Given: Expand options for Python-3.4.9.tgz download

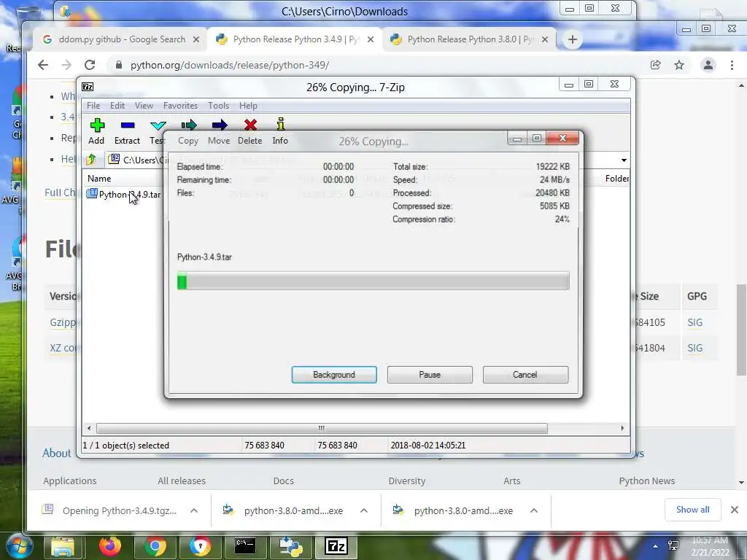Looking at the screenshot, I should pos(194,510).
